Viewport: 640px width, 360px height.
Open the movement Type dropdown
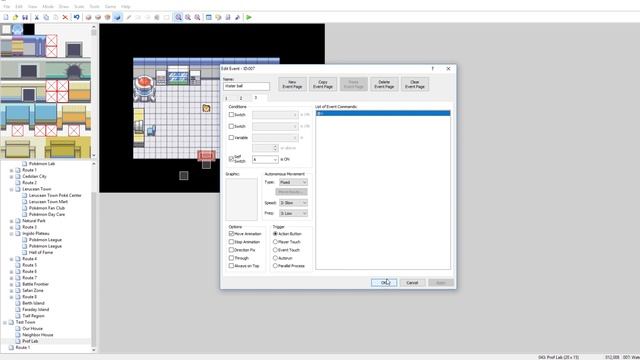click(x=293, y=182)
